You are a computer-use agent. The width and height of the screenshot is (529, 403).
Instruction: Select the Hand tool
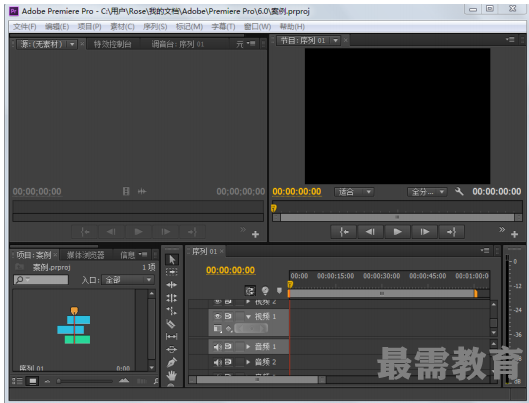(172, 375)
